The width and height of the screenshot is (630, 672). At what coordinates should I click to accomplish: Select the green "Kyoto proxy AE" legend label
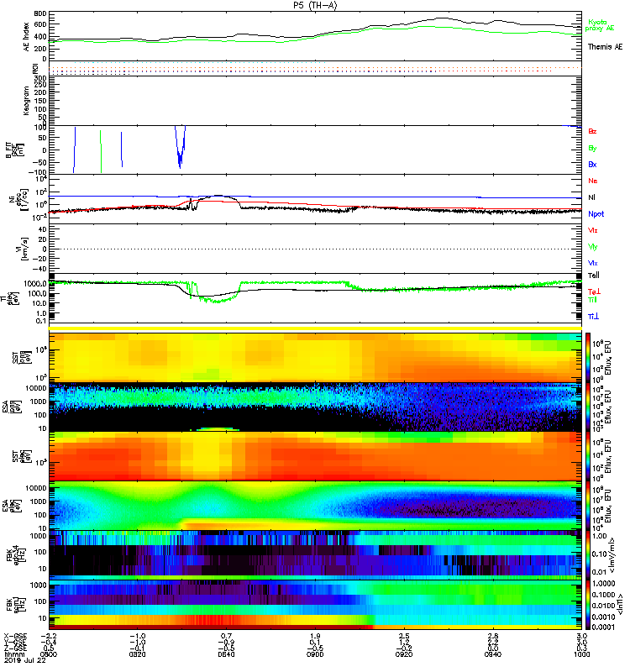click(600, 25)
